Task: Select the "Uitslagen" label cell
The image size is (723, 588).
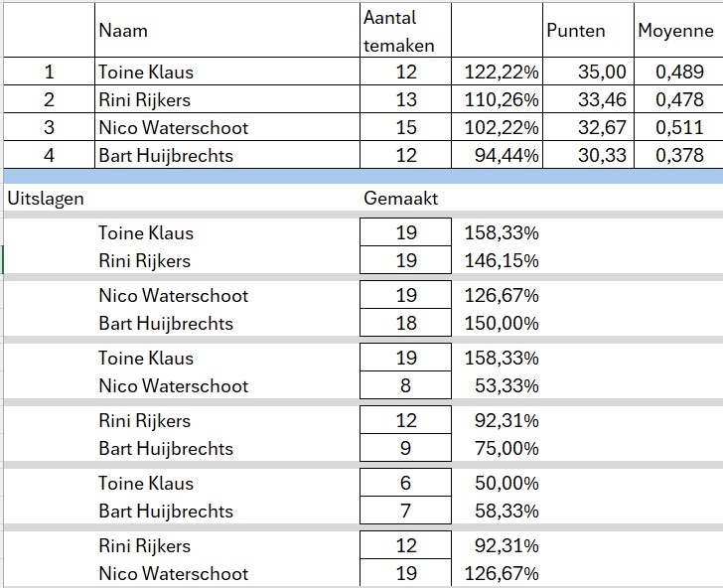Action: [46, 198]
